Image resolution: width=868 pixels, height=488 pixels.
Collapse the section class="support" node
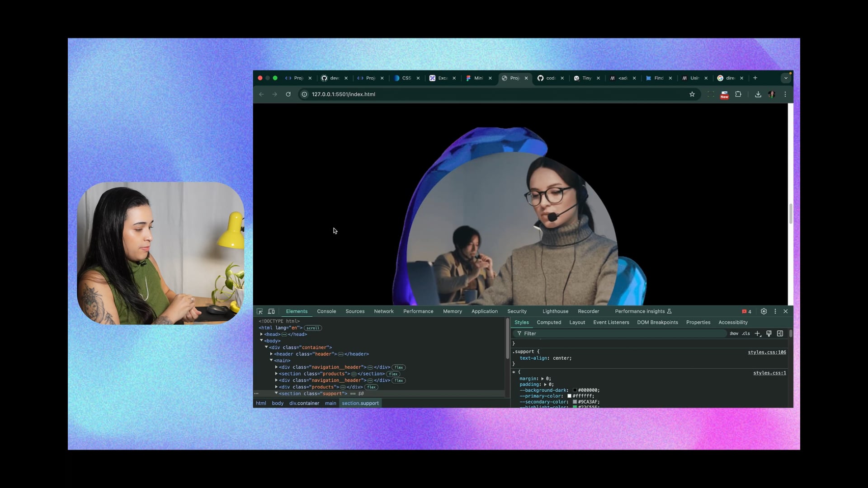276,393
